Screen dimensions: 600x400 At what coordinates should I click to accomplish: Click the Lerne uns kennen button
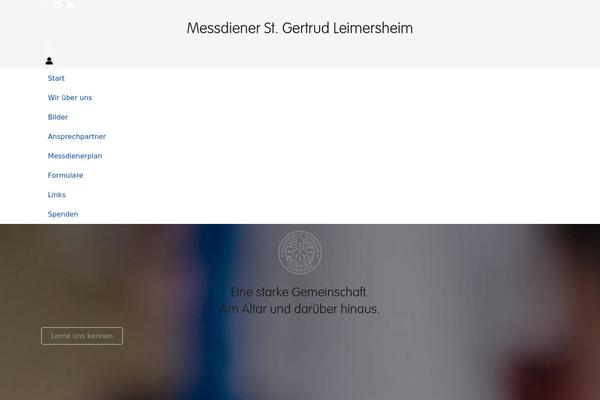click(82, 336)
